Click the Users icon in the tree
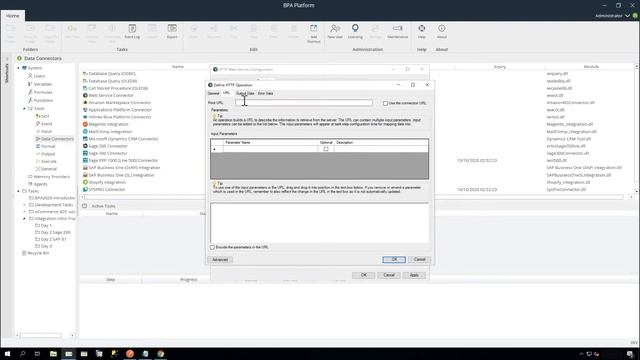 30,76
